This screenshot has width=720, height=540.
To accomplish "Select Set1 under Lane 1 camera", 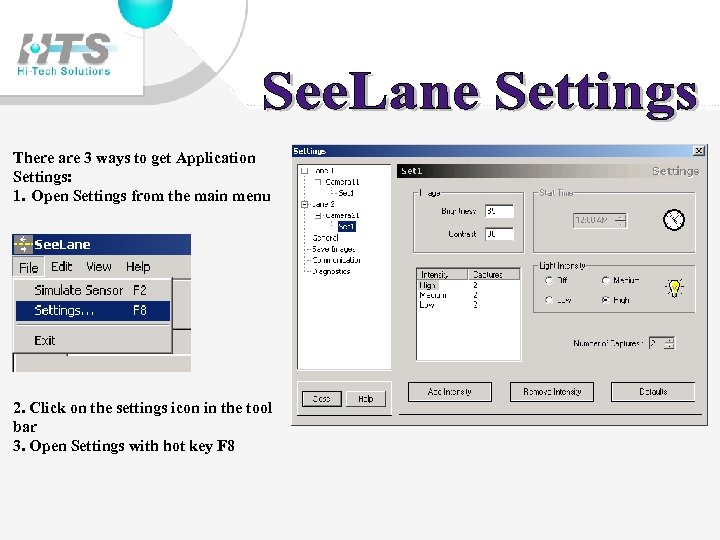I will pyautogui.click(x=346, y=193).
